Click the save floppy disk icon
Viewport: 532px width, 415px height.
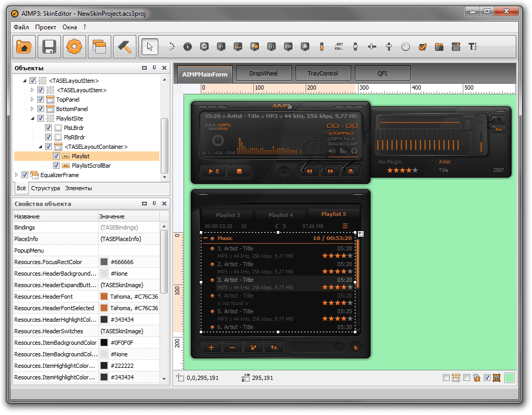(x=49, y=47)
